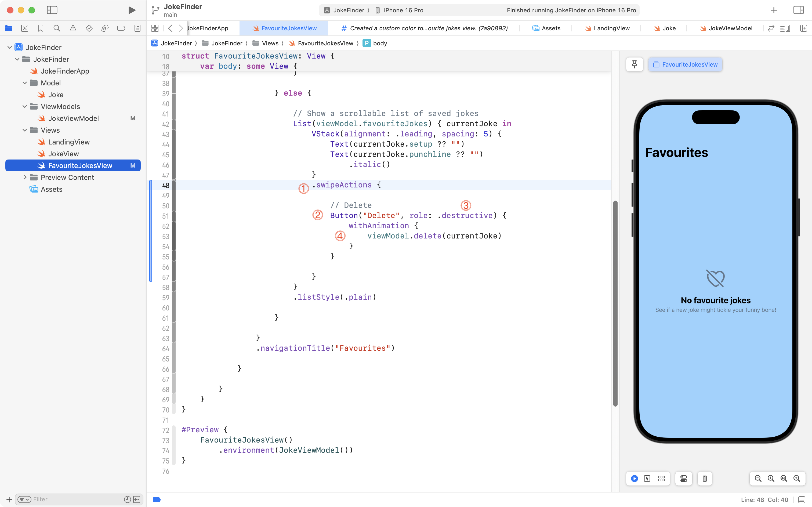Toggle the bottom debug area panel
812x507 pixels.
802,500
